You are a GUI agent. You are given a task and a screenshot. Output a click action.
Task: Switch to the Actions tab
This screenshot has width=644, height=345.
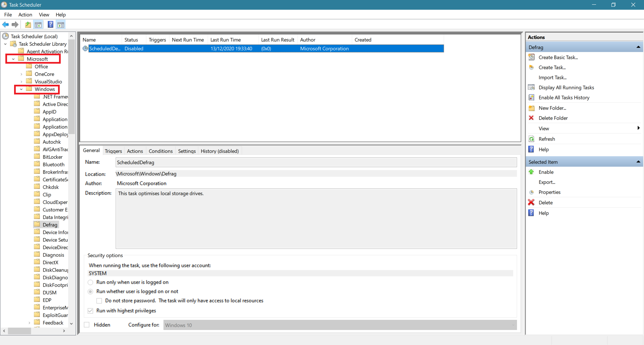(135, 151)
